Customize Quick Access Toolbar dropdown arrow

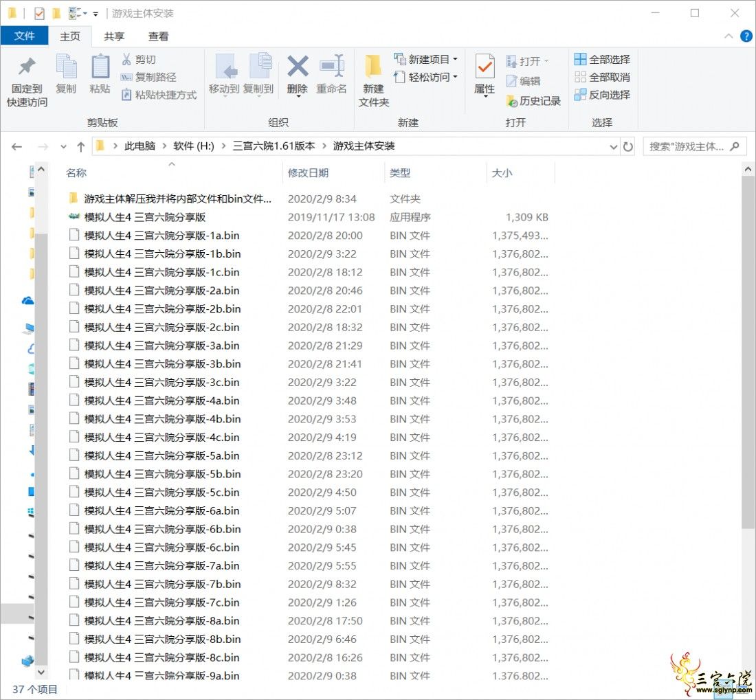96,14
